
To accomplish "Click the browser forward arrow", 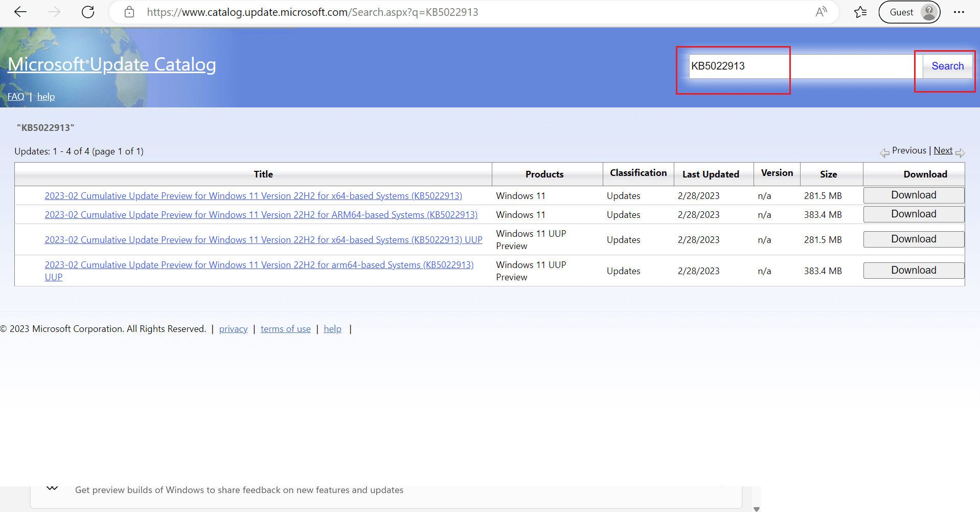I will point(54,12).
